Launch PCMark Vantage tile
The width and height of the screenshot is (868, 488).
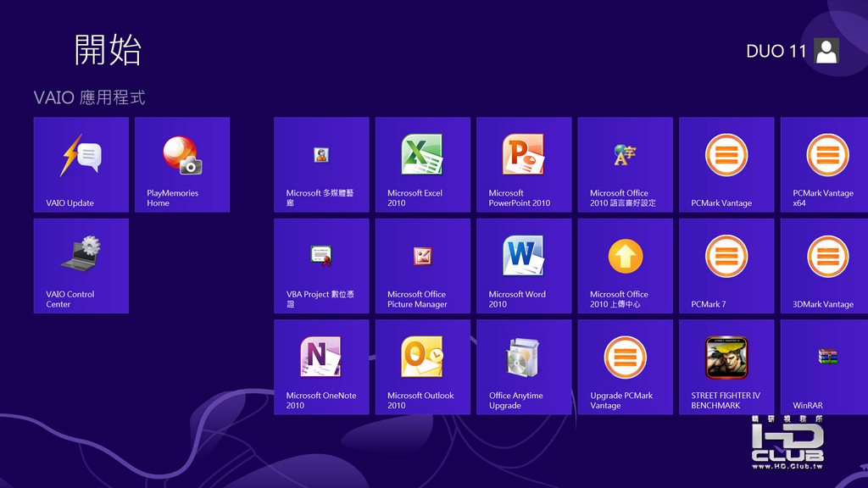(726, 164)
